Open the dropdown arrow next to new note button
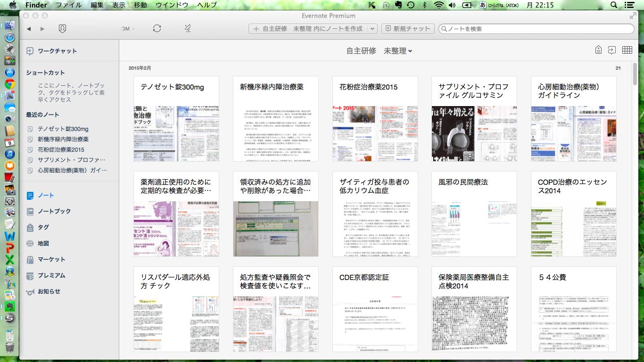The width and height of the screenshot is (644, 362). tap(372, 29)
